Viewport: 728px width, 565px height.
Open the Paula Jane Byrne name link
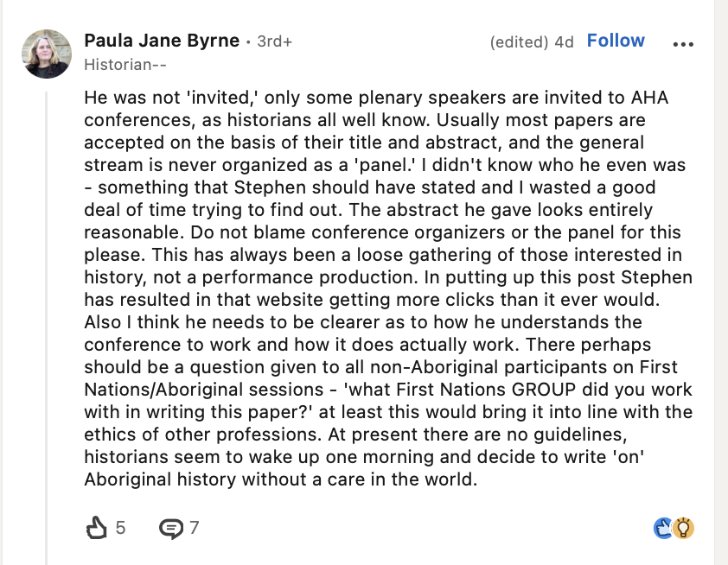162,41
